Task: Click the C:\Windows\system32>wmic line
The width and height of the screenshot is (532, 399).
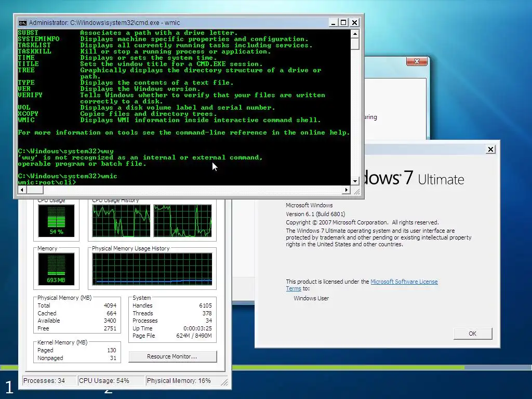Action: (x=68, y=176)
